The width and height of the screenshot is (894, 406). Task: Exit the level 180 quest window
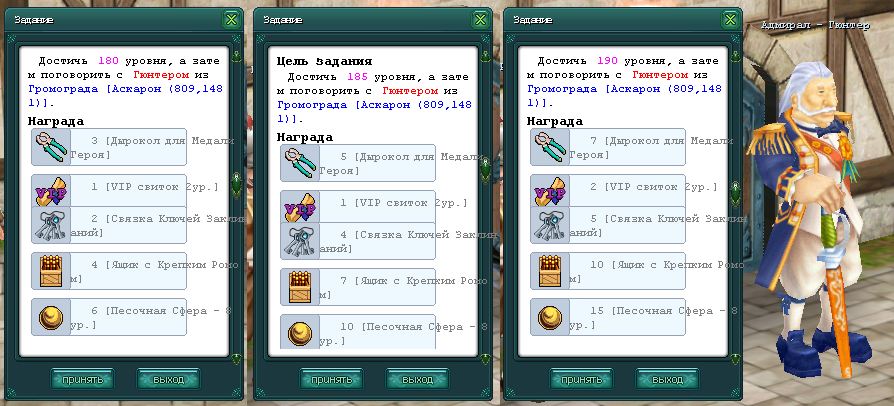pyautogui.click(x=168, y=379)
